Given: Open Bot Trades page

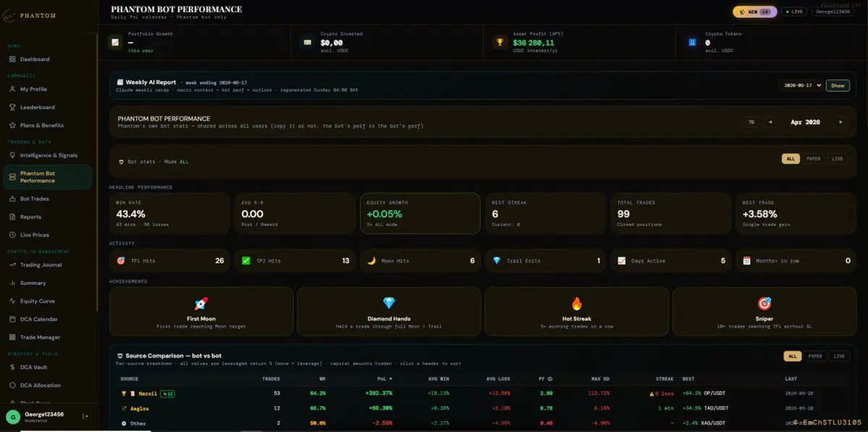Looking at the screenshot, I should (48, 198).
